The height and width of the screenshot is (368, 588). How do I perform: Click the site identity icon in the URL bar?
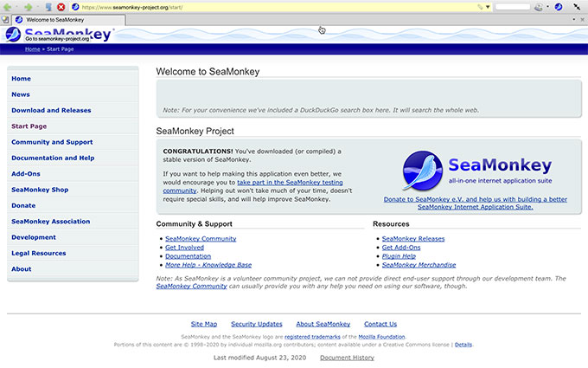tap(75, 7)
